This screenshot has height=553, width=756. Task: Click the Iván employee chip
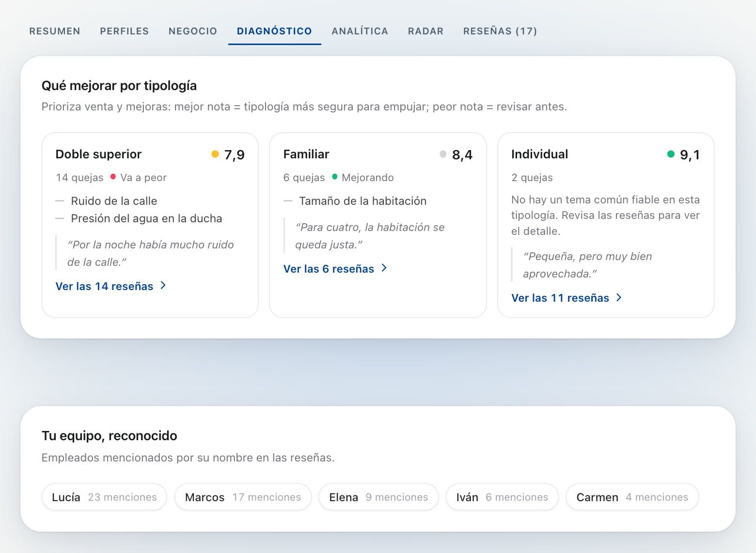coord(502,497)
